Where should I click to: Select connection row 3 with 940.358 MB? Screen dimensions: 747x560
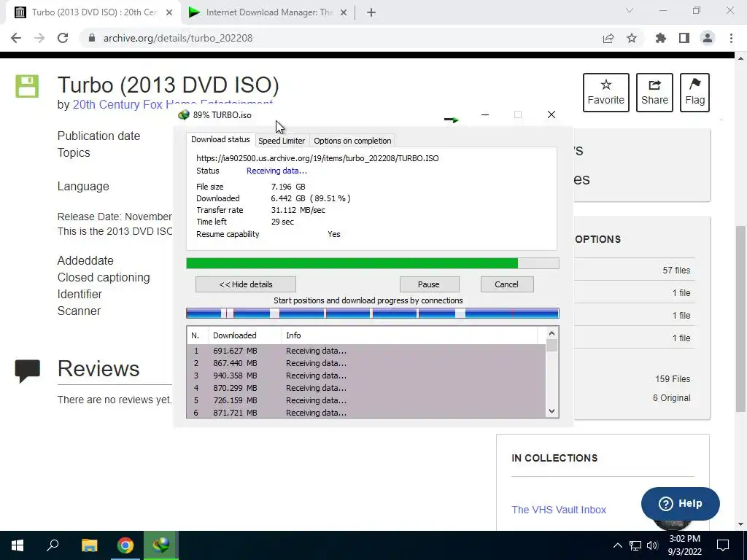pos(366,376)
